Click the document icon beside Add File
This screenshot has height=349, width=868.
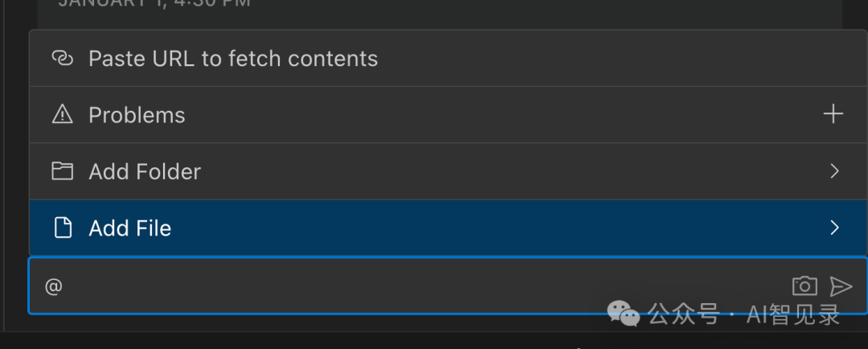click(x=63, y=228)
